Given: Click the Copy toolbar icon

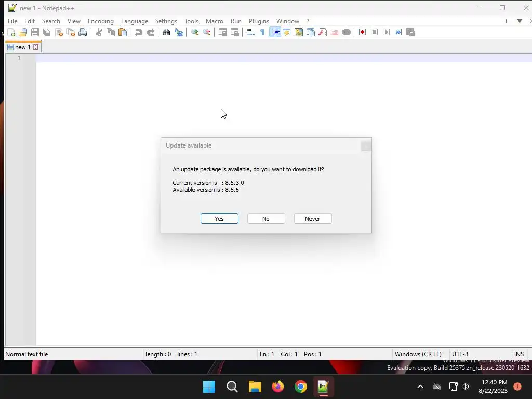Looking at the screenshot, I should (x=111, y=32).
